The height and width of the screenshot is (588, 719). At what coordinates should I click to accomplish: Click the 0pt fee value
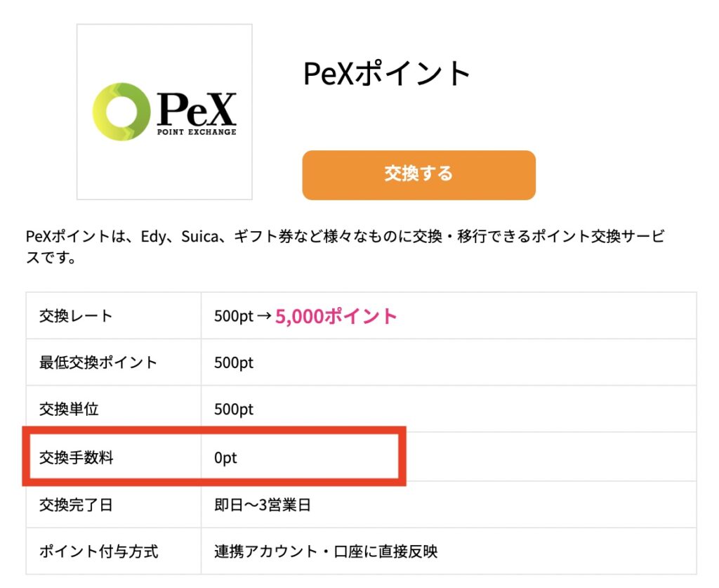(225, 458)
